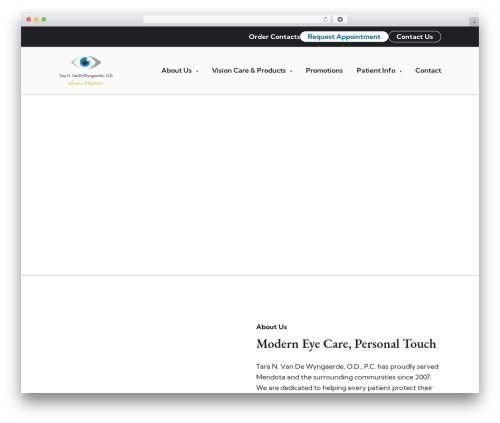The width and height of the screenshot is (500, 423).
Task: Reload the page with the refresh icon
Action: [325, 19]
